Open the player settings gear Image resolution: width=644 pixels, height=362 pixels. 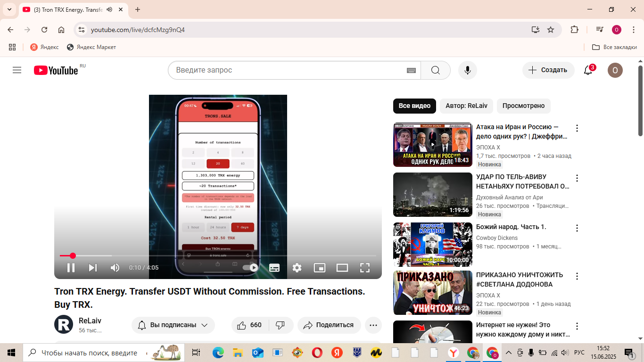click(x=297, y=268)
